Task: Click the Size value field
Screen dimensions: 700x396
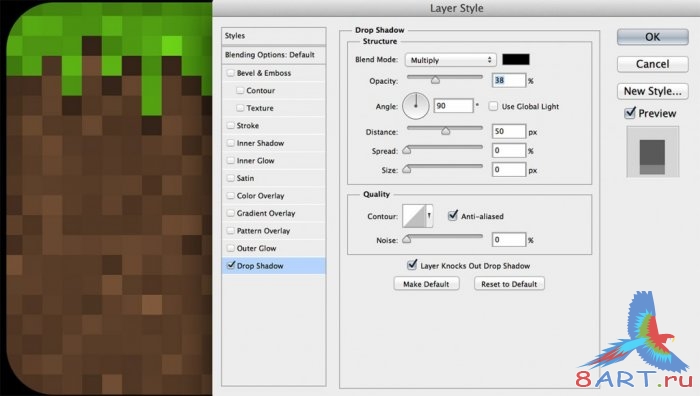Action: 508,170
